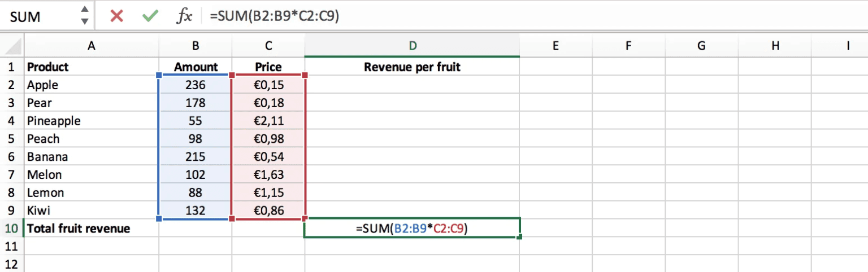Click the Amount cell showing 215
This screenshot has width=868, height=272.
[196, 157]
